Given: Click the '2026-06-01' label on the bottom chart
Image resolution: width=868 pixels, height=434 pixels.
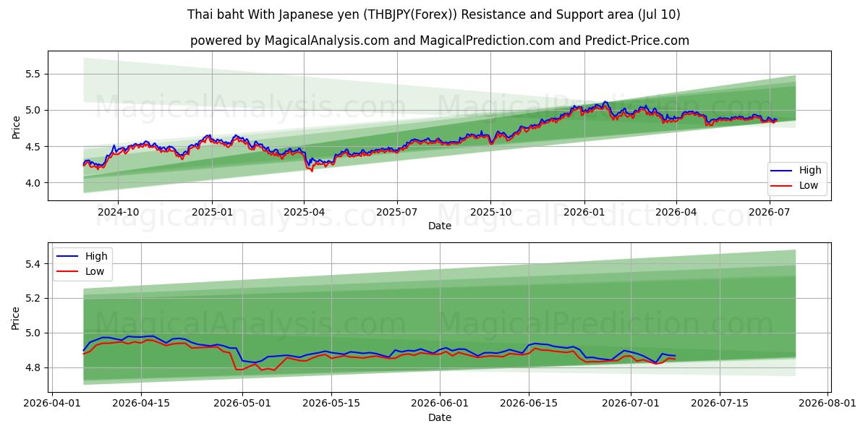Looking at the screenshot, I should [439, 404].
